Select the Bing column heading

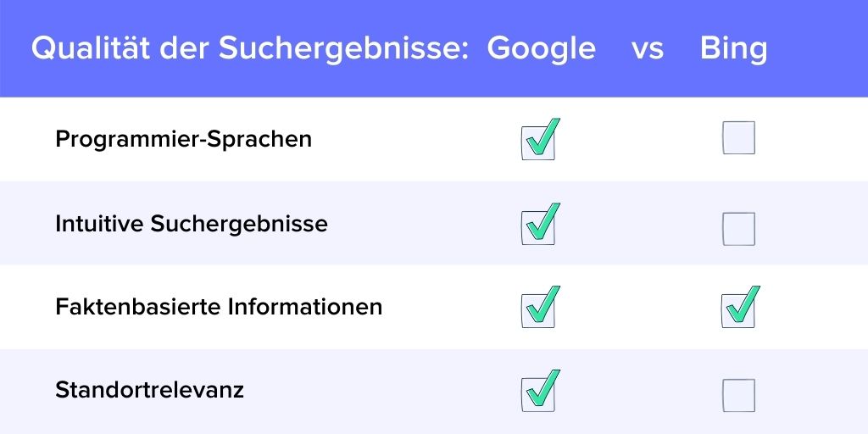[x=733, y=49]
